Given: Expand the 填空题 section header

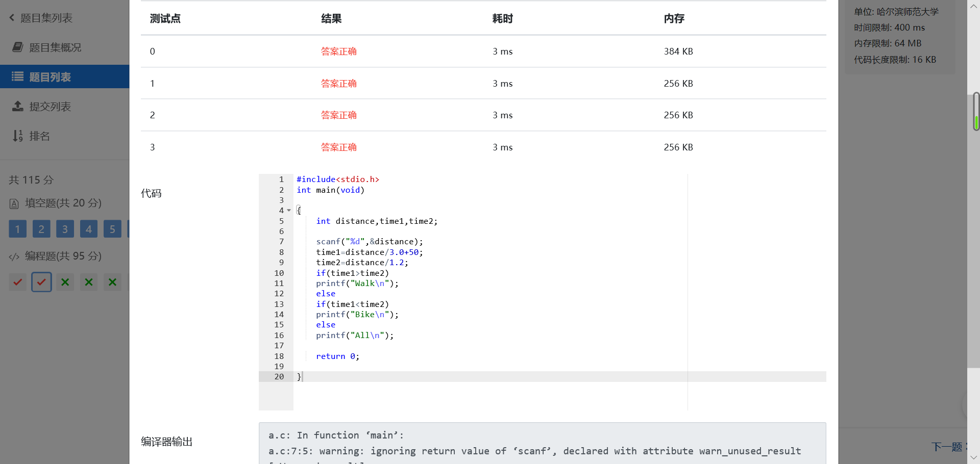Looking at the screenshot, I should click(x=63, y=203).
